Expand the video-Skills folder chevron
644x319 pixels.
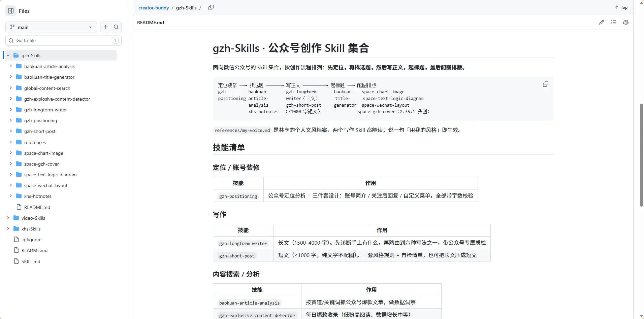(8, 218)
